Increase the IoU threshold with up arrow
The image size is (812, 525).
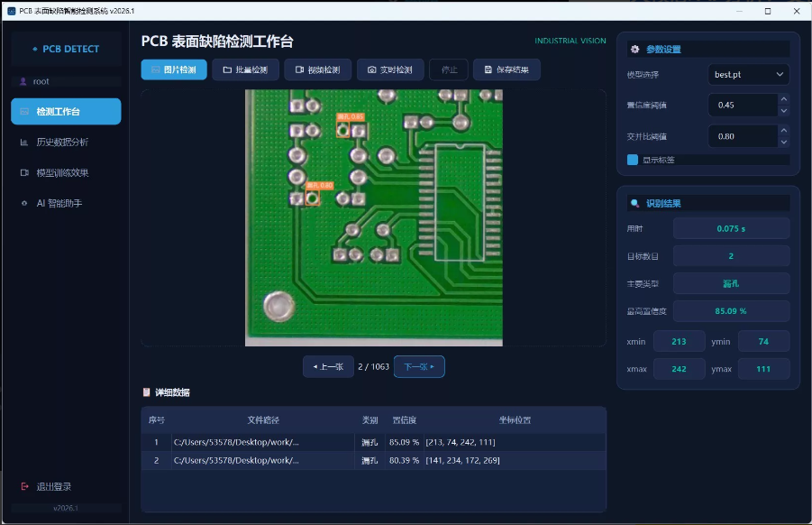784,130
